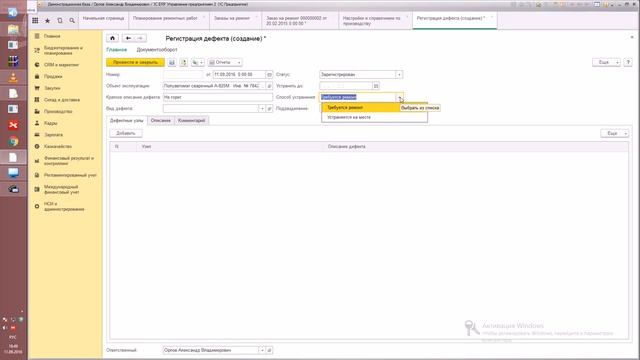Open CRM и маркетинг section
This screenshot has width=640, height=360.
(x=61, y=65)
